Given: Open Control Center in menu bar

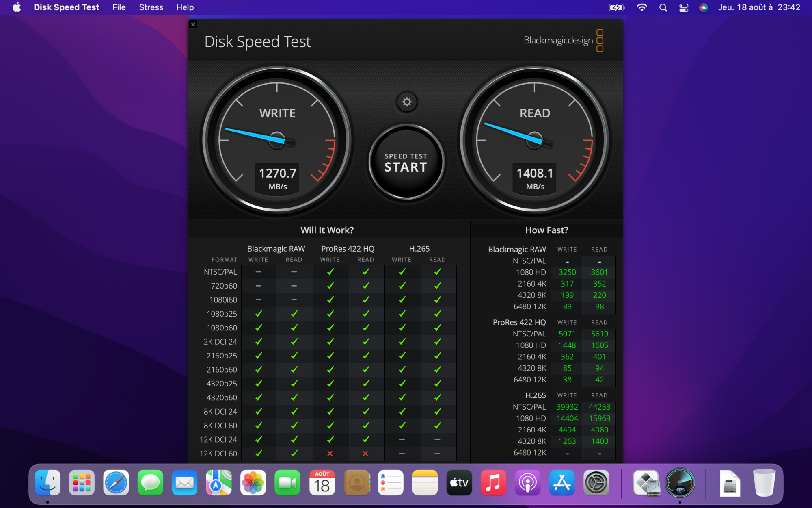Looking at the screenshot, I should tap(684, 7).
